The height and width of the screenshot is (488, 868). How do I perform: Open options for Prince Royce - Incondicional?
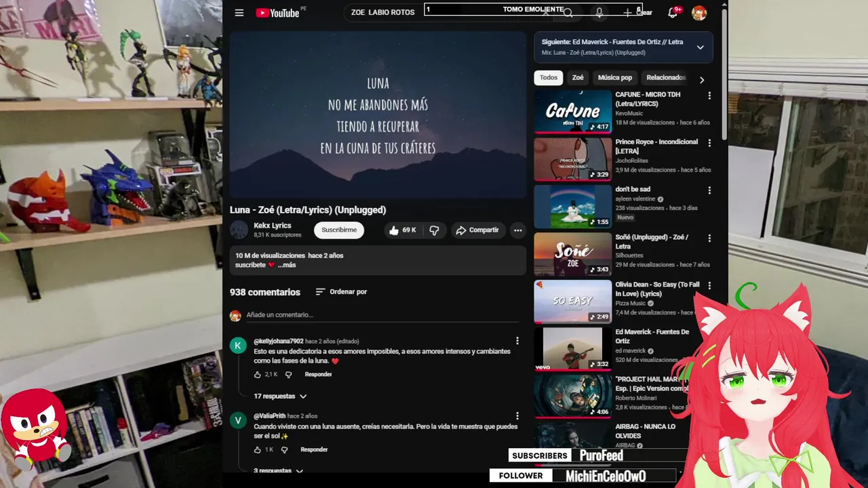point(709,143)
